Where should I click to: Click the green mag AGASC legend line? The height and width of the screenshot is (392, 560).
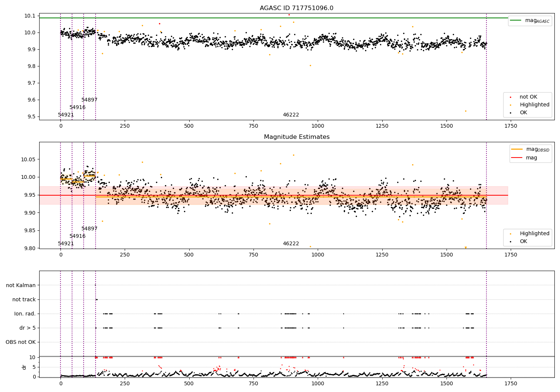point(516,21)
